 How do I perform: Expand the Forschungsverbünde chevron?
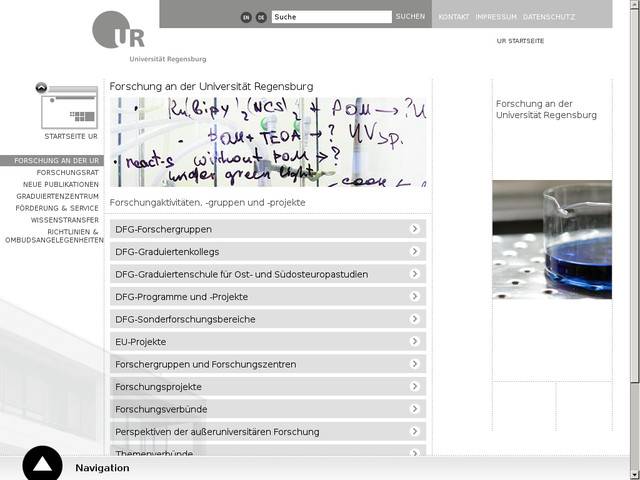coord(414,409)
